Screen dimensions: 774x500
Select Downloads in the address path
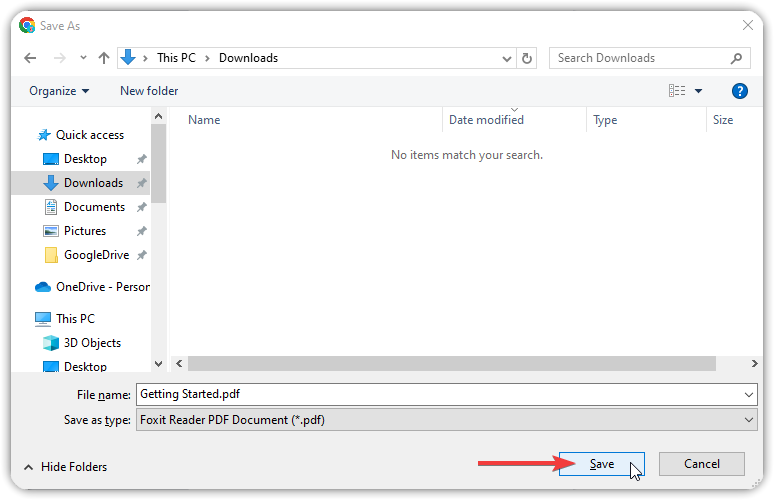point(248,58)
